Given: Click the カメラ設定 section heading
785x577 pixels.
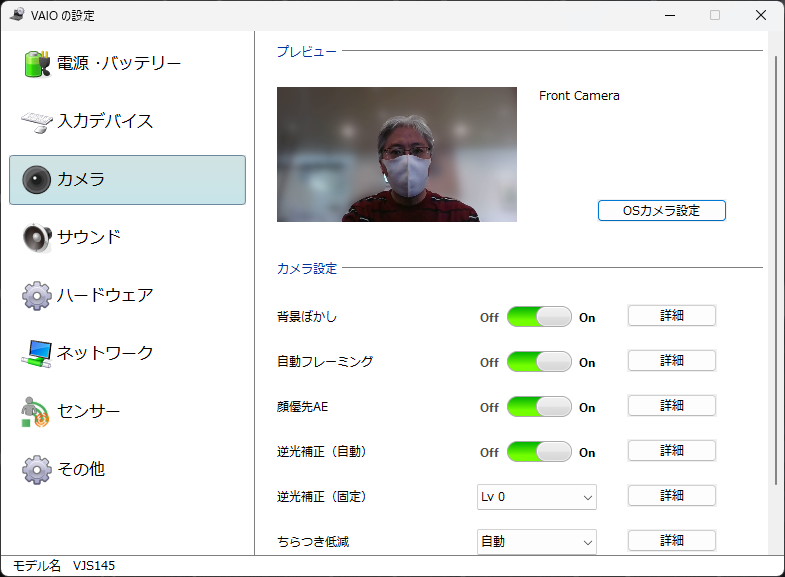Looking at the screenshot, I should (x=307, y=269).
